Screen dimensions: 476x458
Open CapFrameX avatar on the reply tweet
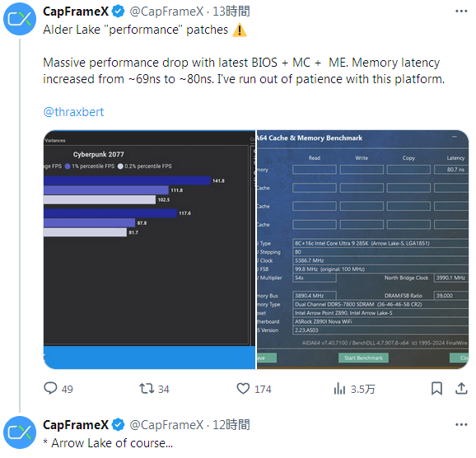[x=20, y=432]
